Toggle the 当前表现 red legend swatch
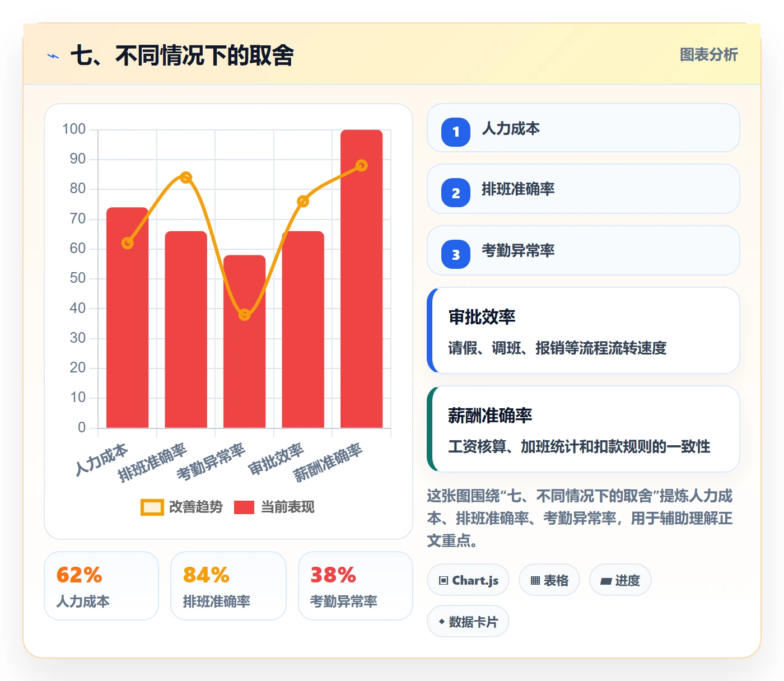The image size is (784, 681). click(x=244, y=507)
